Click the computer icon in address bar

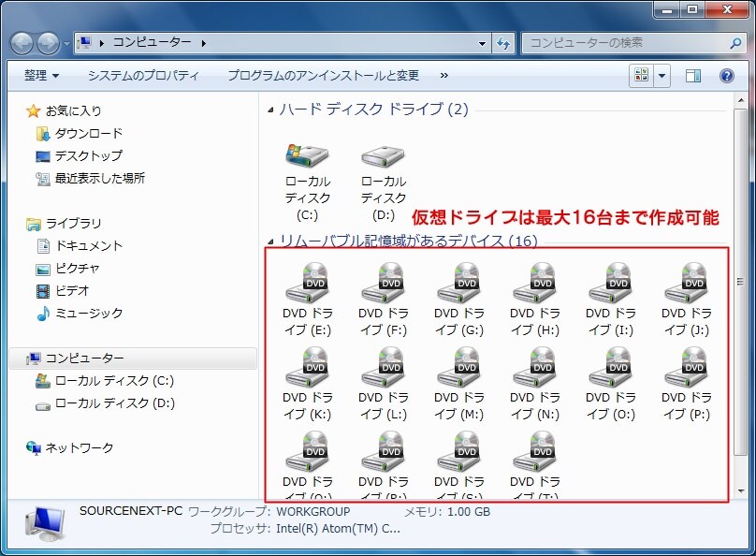point(84,43)
